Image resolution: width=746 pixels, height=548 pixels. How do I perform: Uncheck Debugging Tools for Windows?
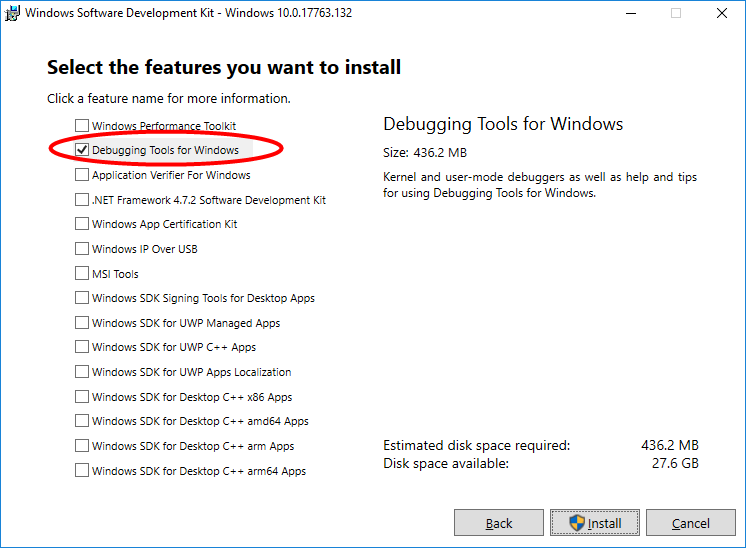point(82,150)
